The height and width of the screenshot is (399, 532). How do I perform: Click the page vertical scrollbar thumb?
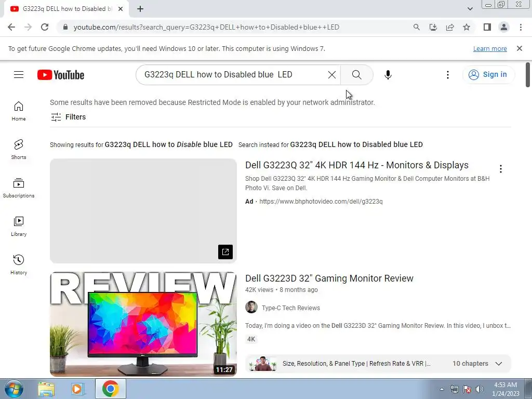(528, 75)
